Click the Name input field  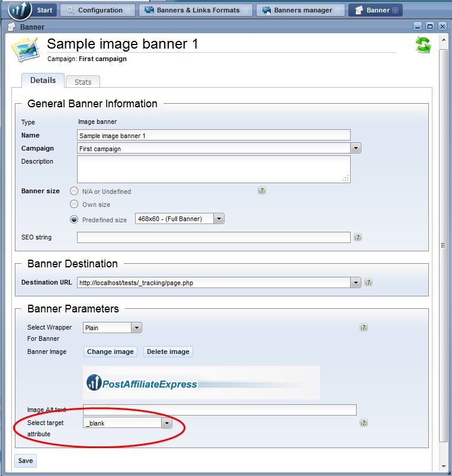(x=214, y=135)
